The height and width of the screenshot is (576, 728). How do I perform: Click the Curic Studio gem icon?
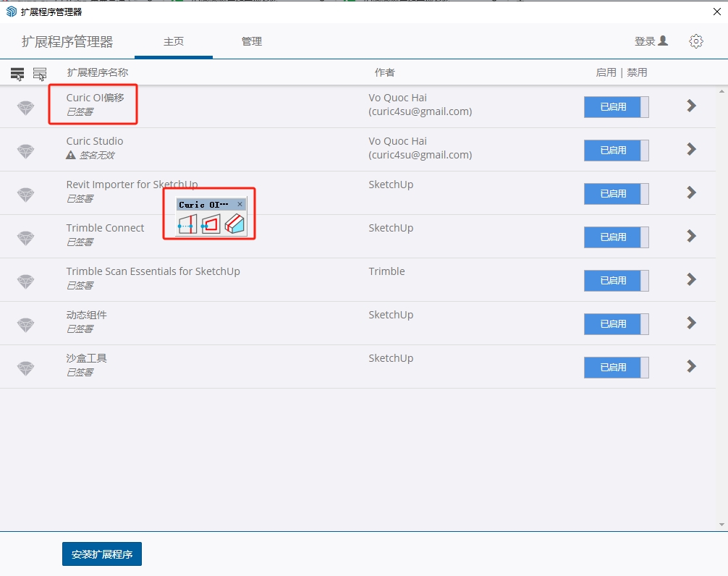point(25,151)
